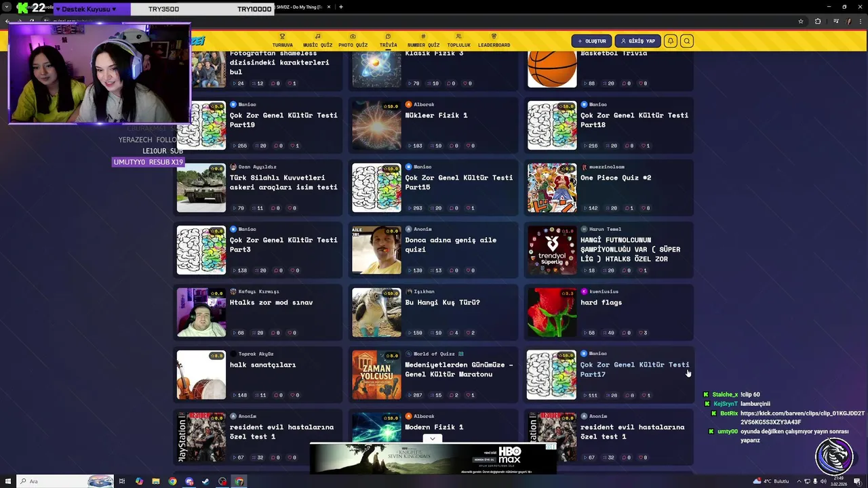The image size is (868, 488).
Task: Collapse the ad banner with the chevron
Action: tap(433, 439)
